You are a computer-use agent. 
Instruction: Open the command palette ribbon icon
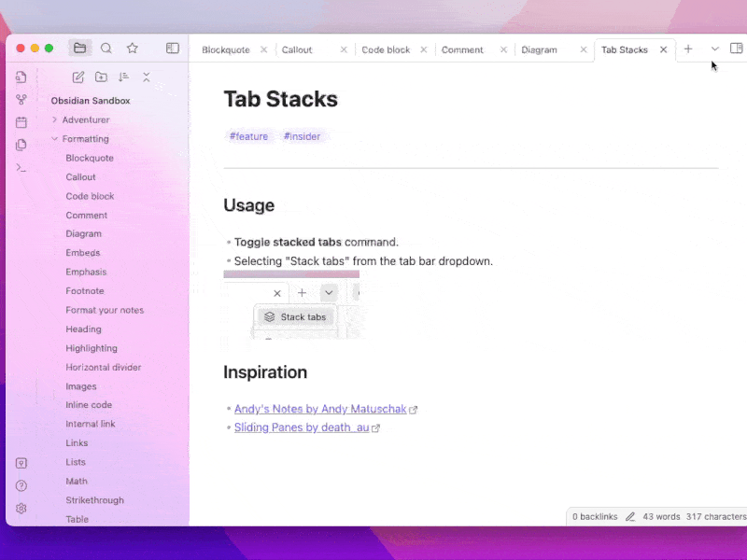(21, 168)
